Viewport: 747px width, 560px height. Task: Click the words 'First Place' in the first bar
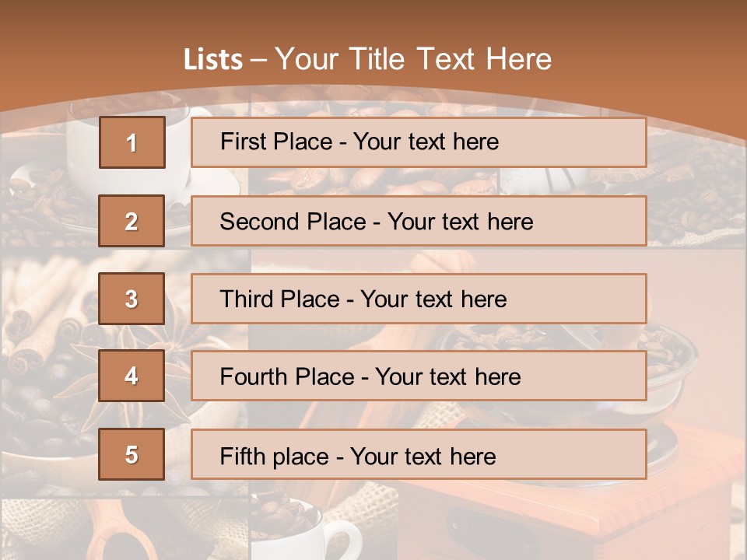tap(276, 142)
